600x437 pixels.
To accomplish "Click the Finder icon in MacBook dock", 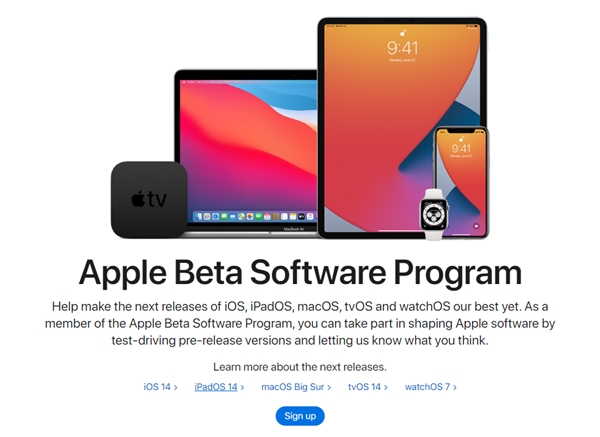I will click(199, 217).
